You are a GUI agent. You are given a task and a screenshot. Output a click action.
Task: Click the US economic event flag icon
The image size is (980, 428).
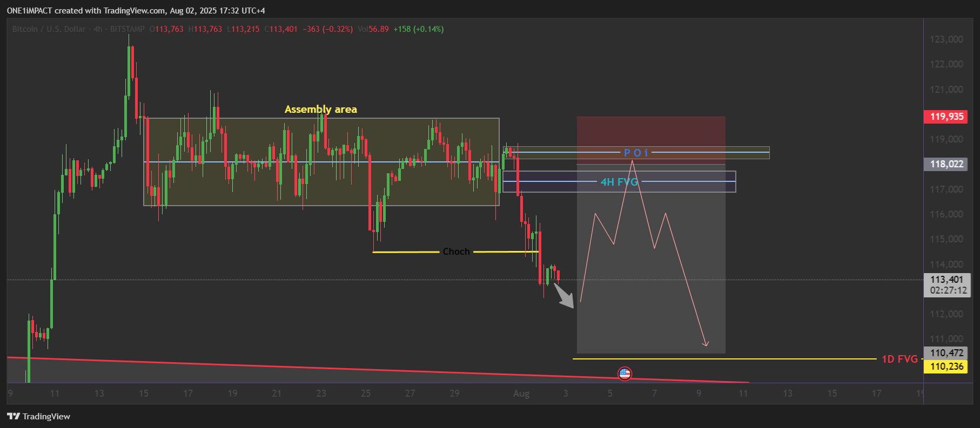click(625, 373)
